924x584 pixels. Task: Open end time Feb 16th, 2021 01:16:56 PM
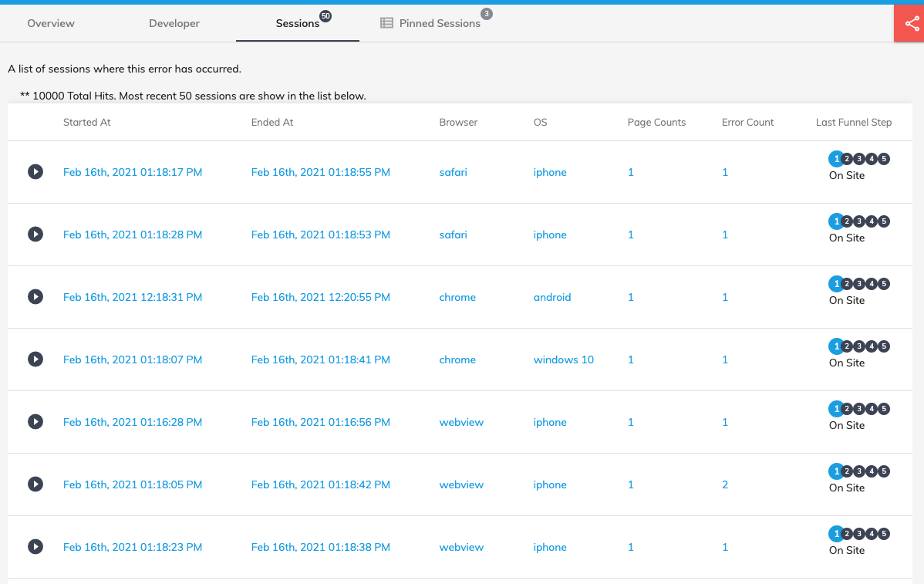(321, 422)
